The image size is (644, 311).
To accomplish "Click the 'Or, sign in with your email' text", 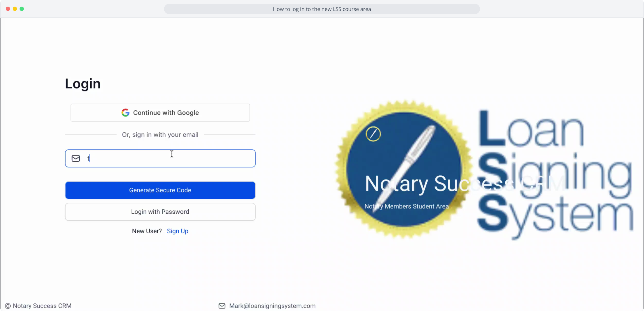I will click(160, 134).
